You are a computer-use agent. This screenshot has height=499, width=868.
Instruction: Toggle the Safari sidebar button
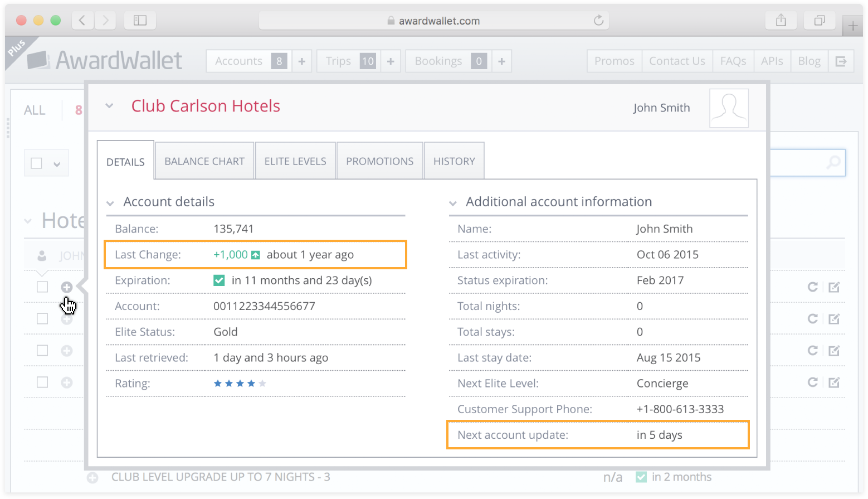[x=140, y=21]
